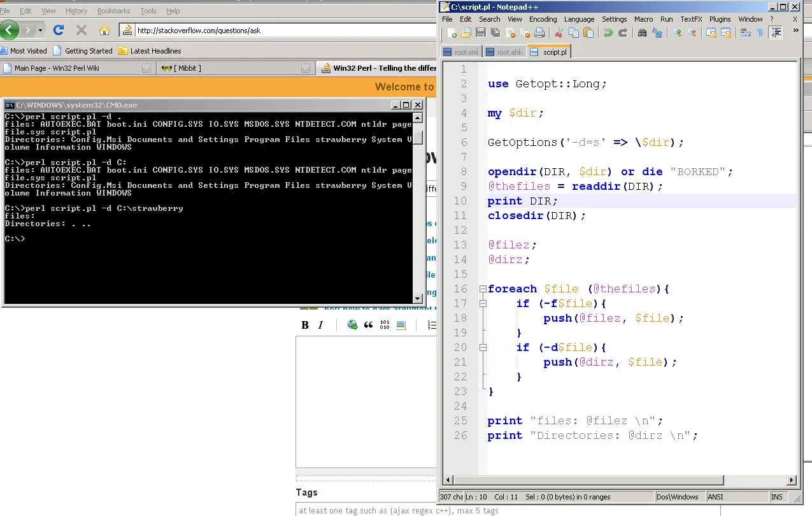The height and width of the screenshot is (516, 812).
Task: Open Replace dialog from Notepad++ toolbar
Action: coord(657,32)
